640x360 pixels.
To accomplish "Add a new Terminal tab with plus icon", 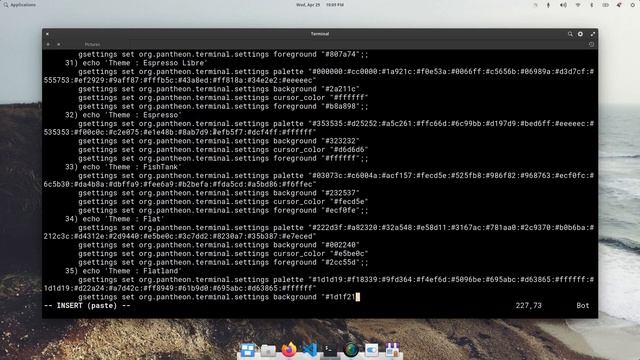I will pos(48,44).
